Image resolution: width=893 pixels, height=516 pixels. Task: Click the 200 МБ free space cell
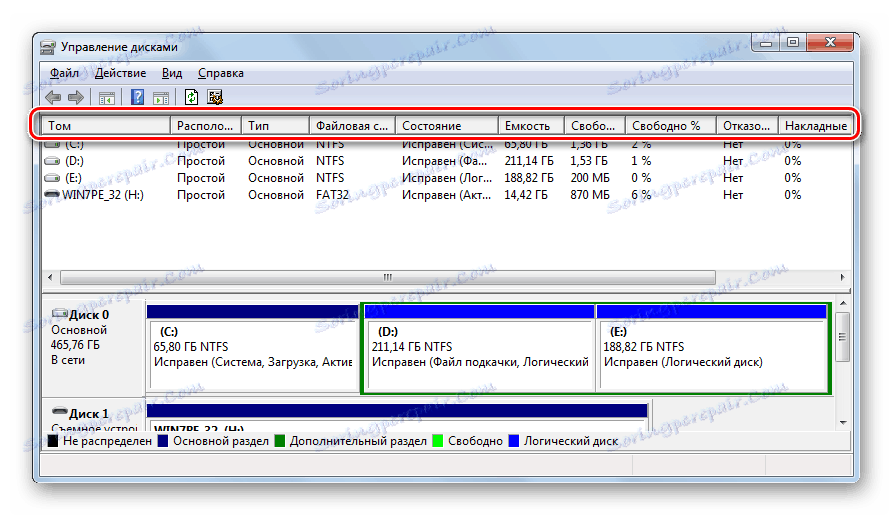[590, 178]
